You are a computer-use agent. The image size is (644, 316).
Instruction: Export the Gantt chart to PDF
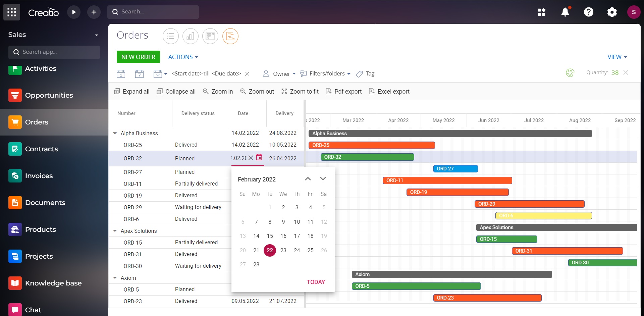coord(343,91)
